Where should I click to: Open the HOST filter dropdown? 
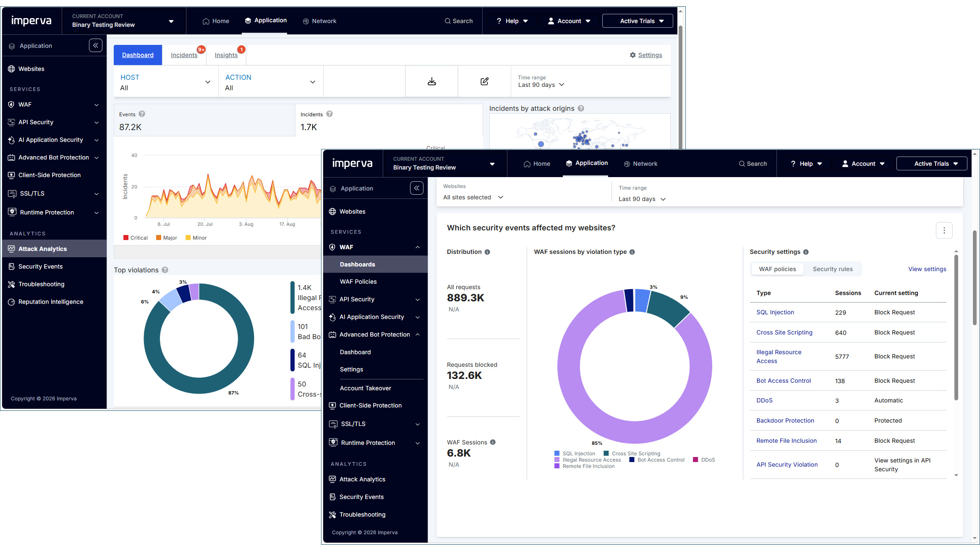point(166,82)
